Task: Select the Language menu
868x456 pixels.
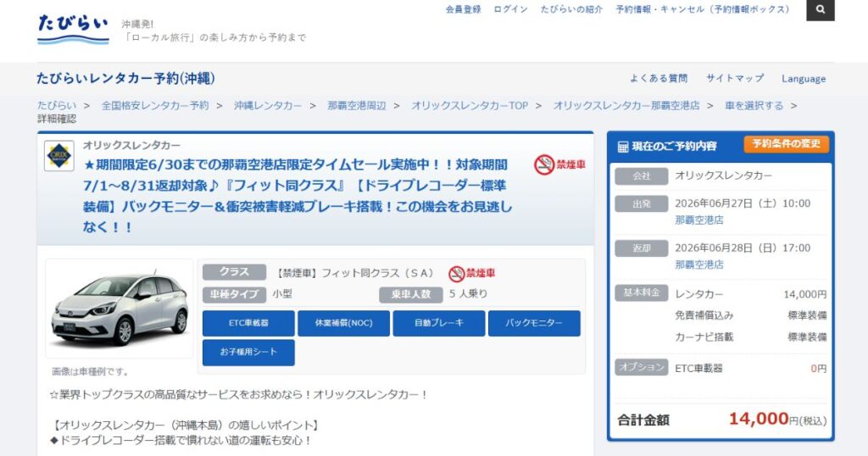Action: point(804,79)
